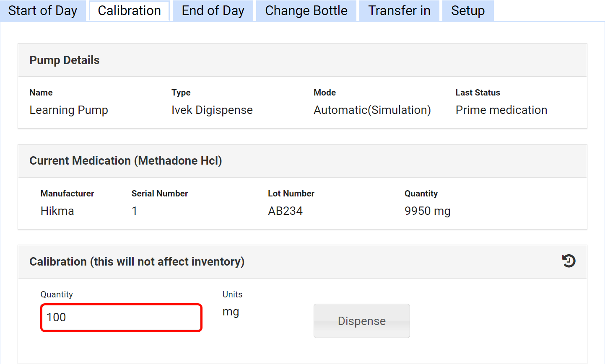Click the Hikma manufacturer value
This screenshot has width=605, height=364.
point(57,211)
